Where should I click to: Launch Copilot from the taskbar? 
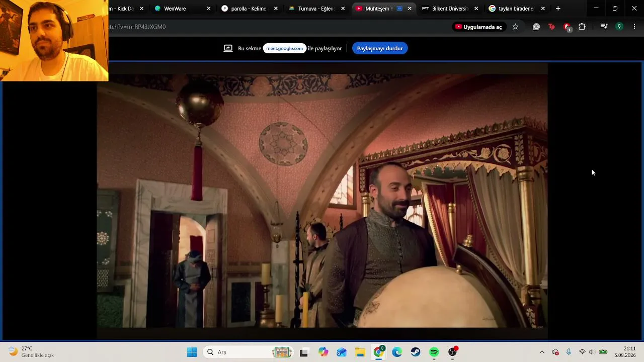pyautogui.click(x=323, y=352)
